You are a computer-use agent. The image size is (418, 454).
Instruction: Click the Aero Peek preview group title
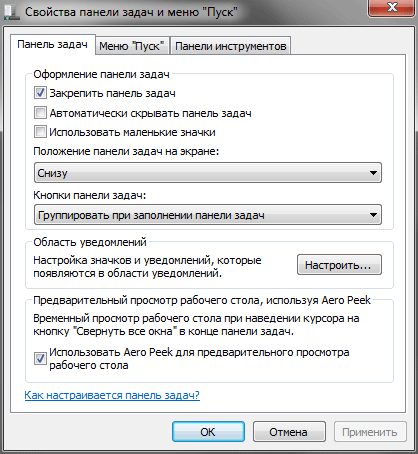202,300
